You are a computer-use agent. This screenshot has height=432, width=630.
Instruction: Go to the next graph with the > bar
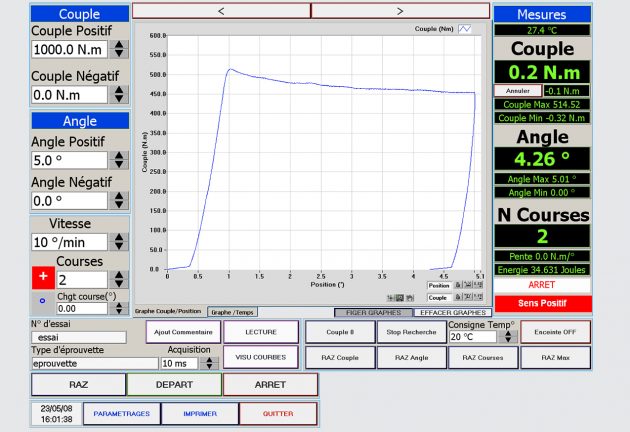(400, 11)
